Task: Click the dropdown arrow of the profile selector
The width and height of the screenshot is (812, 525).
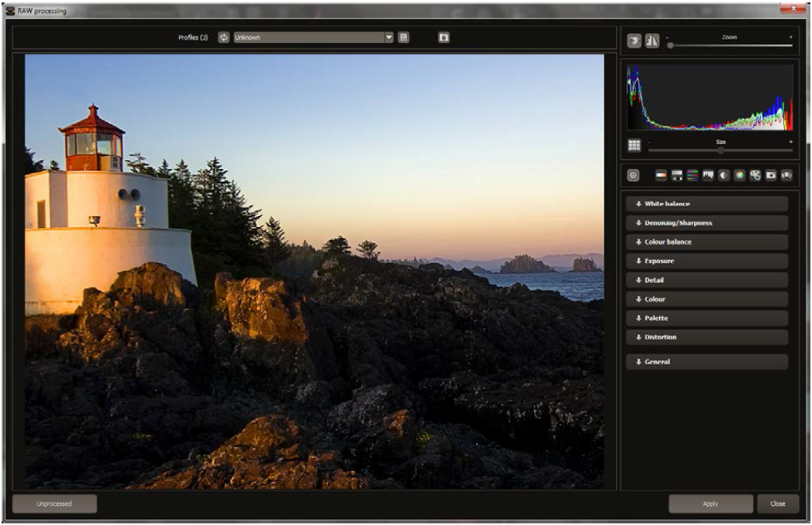Action: [389, 37]
